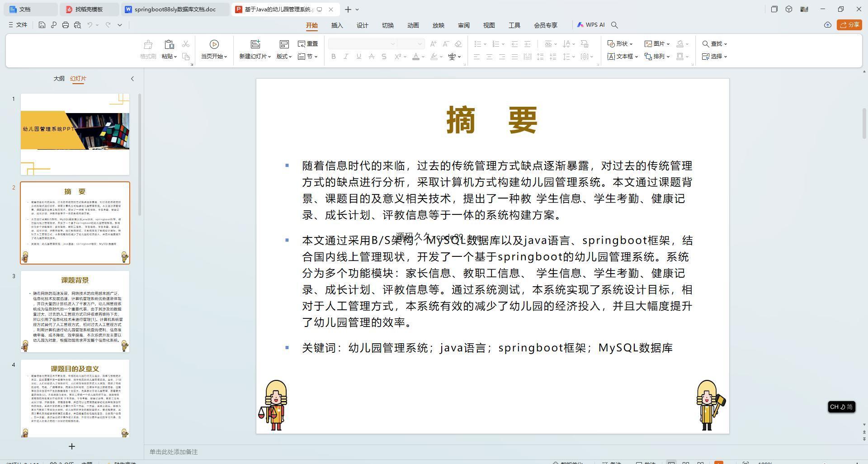868x464 pixels.
Task: Open the font size combo box
Action: (x=410, y=44)
